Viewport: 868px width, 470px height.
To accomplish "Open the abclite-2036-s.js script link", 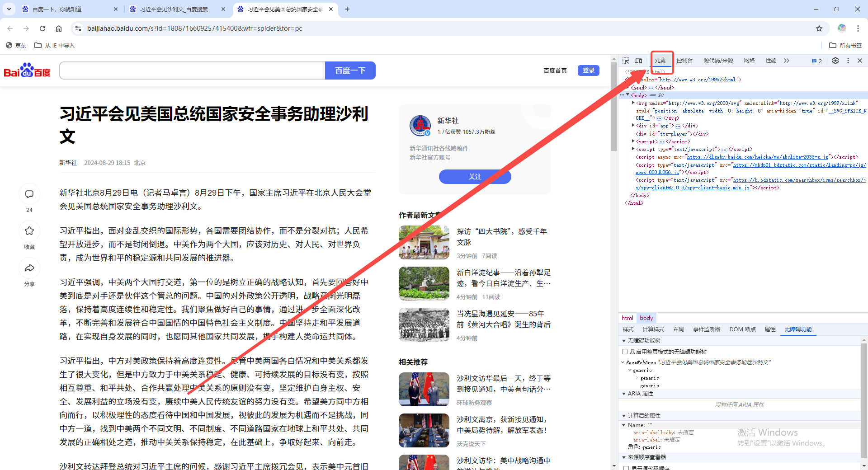I will (758, 157).
